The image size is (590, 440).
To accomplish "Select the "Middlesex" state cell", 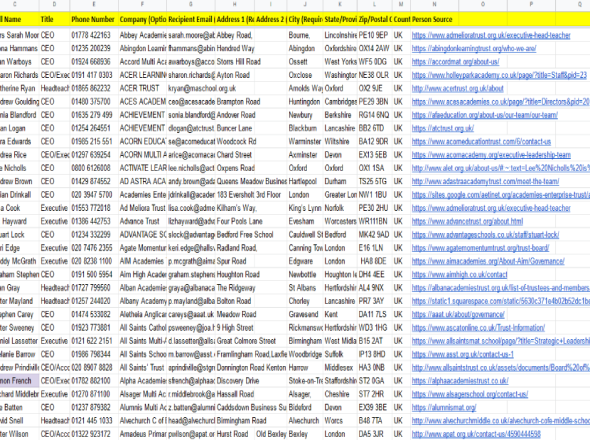I will [340, 368].
